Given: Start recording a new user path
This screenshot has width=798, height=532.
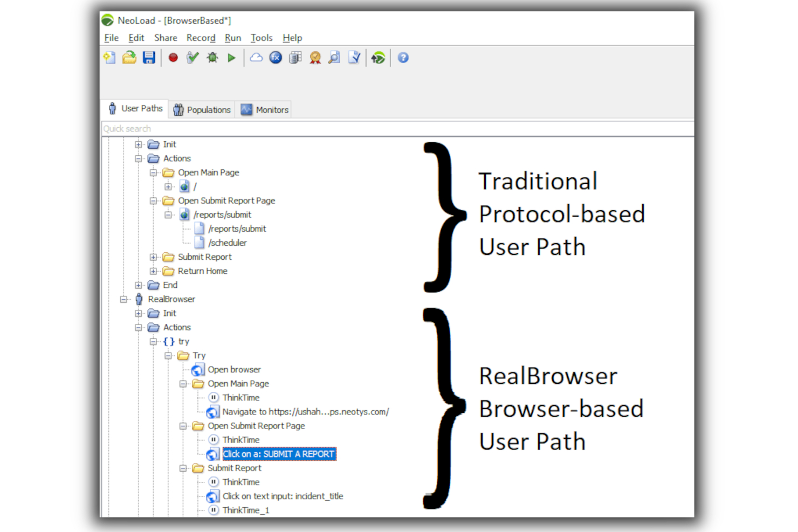Looking at the screenshot, I should point(173,57).
